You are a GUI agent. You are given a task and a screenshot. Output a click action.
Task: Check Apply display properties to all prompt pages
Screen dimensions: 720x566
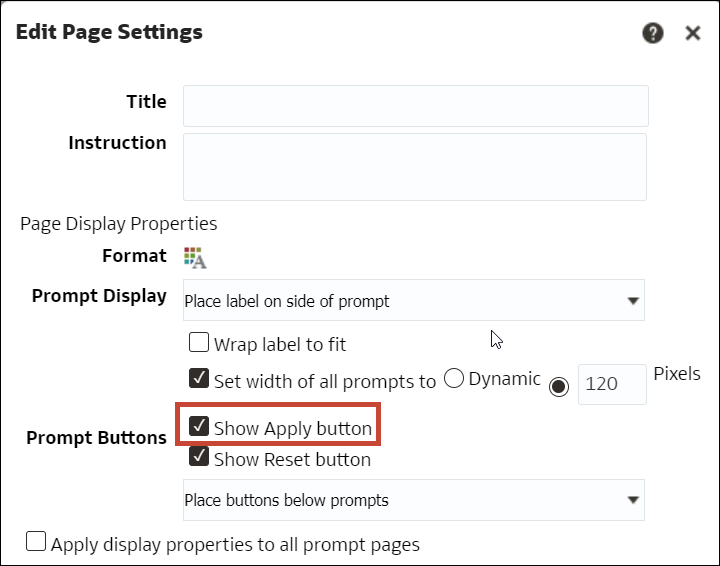point(36,542)
